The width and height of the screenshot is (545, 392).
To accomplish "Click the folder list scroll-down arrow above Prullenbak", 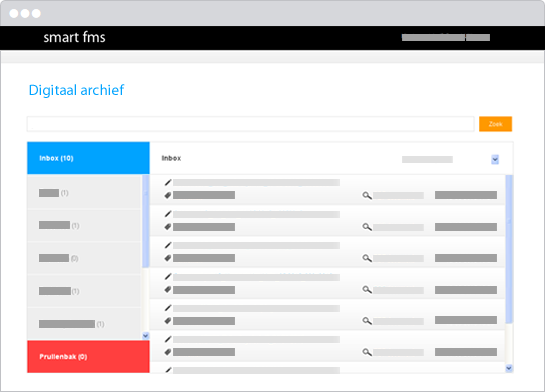I will click(146, 336).
